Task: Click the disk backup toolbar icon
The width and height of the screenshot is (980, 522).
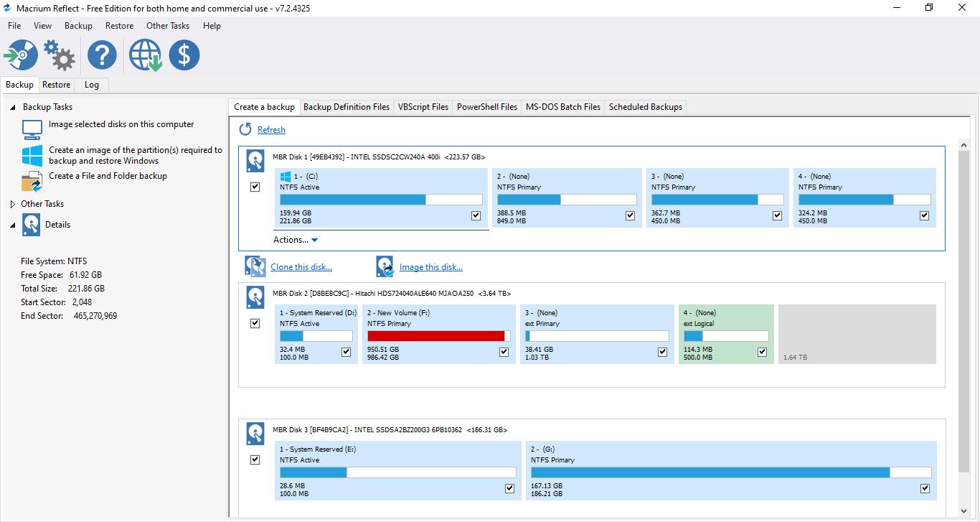Action: pos(21,55)
